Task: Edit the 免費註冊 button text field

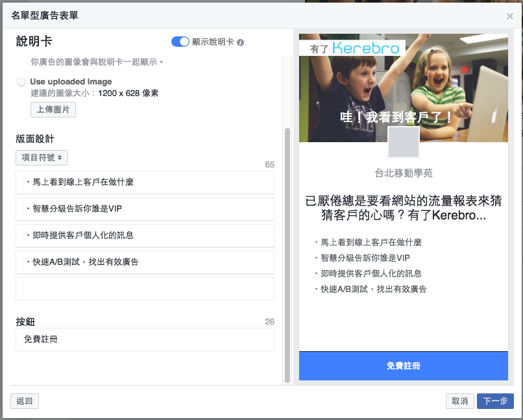Action: tap(145, 340)
